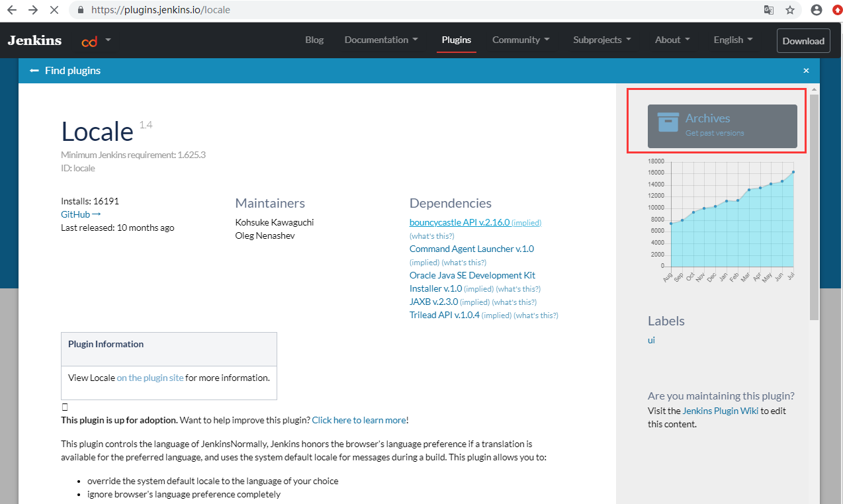Screen dimensions: 843x504
Task: Click Minimum Jenkins requirement: 1.625.3 text
Action: point(133,155)
